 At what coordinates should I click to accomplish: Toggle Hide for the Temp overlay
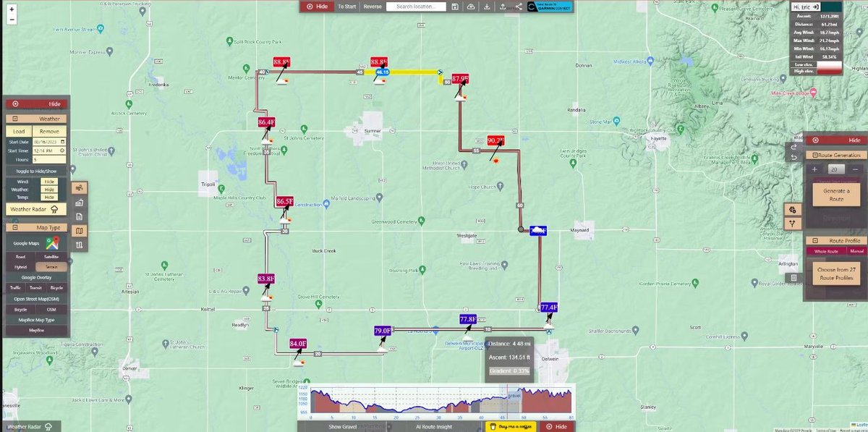coord(49,198)
